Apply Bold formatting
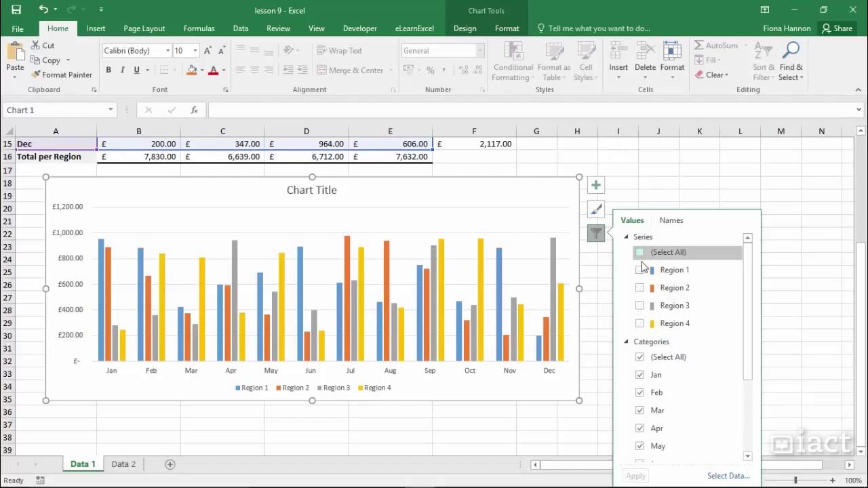Screen dimensions: 868x488 (108, 70)
